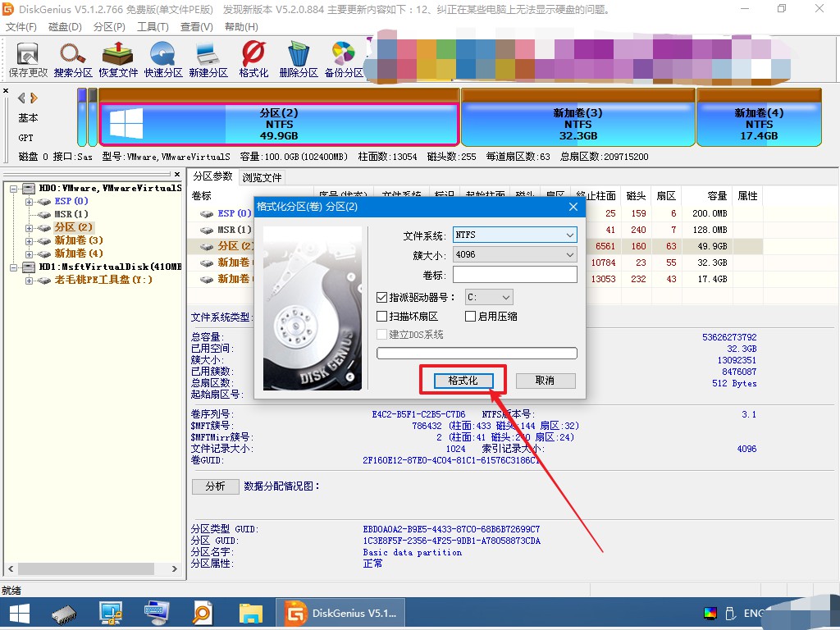The image size is (840, 630).
Task: Click the 格式化 button in the dialog
Action: 463,381
